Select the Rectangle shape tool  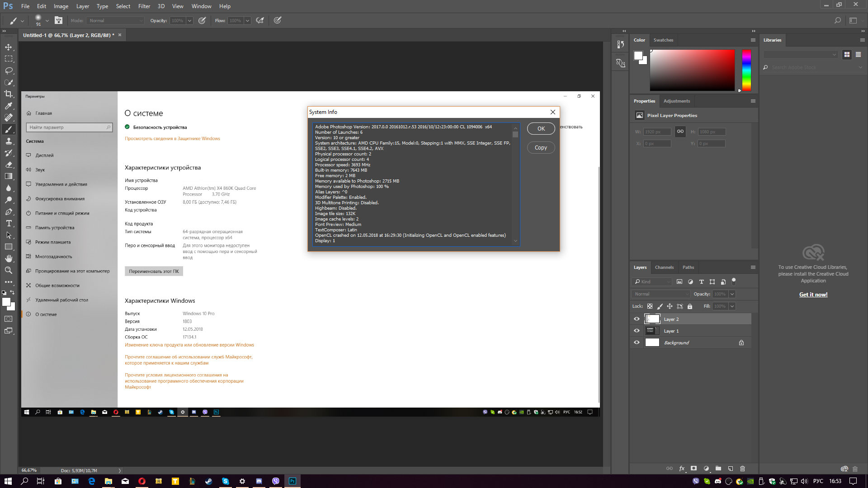coord(9,247)
